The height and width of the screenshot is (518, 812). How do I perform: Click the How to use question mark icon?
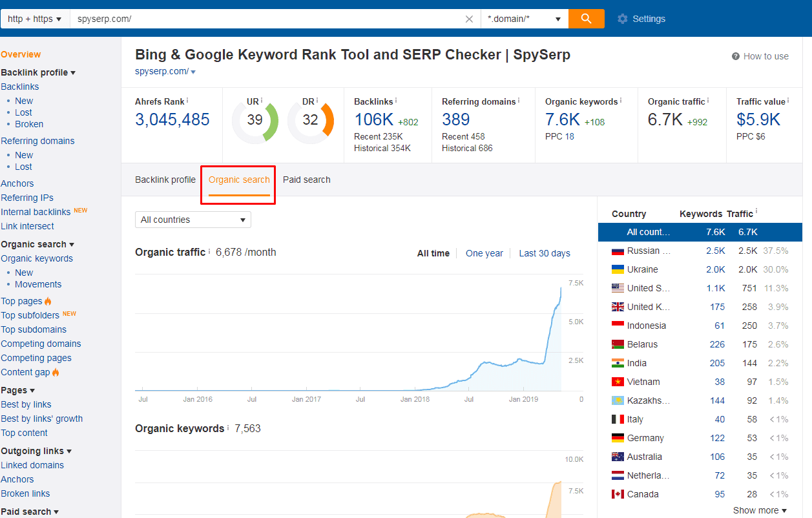[735, 56]
